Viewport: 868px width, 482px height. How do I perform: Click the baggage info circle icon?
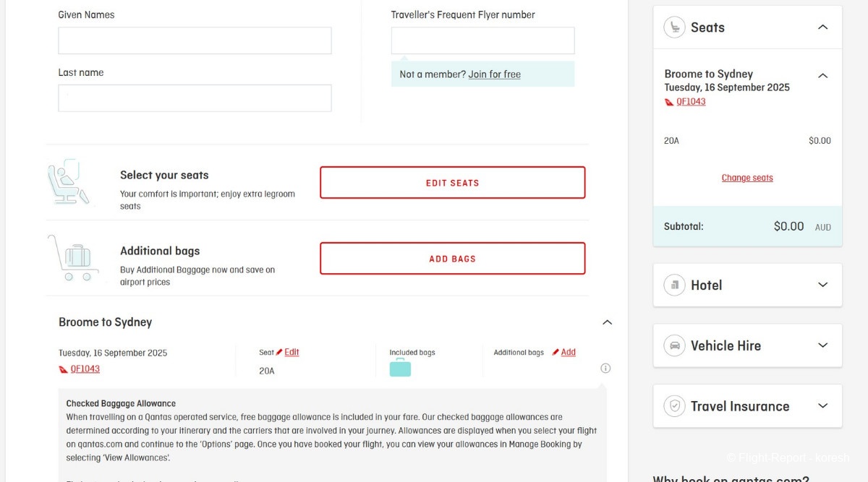click(x=605, y=369)
